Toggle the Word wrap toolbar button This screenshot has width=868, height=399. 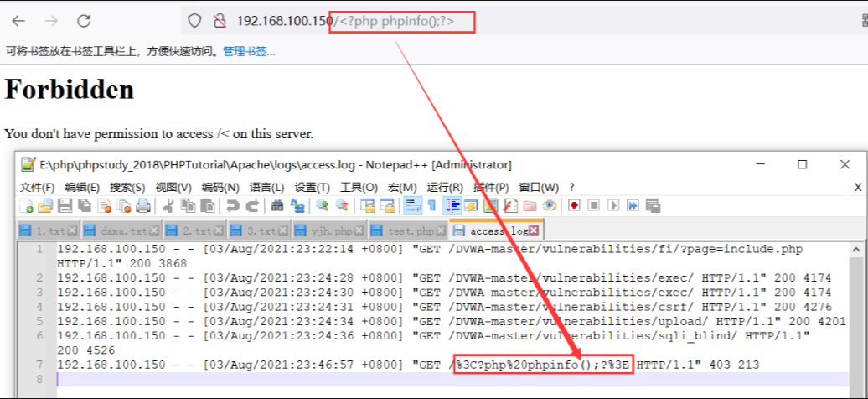411,205
